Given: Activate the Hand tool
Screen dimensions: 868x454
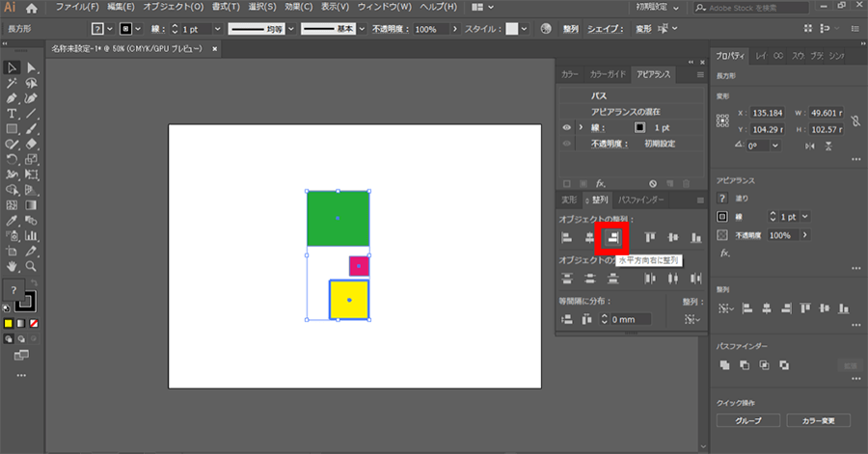Looking at the screenshot, I should pyautogui.click(x=12, y=266).
